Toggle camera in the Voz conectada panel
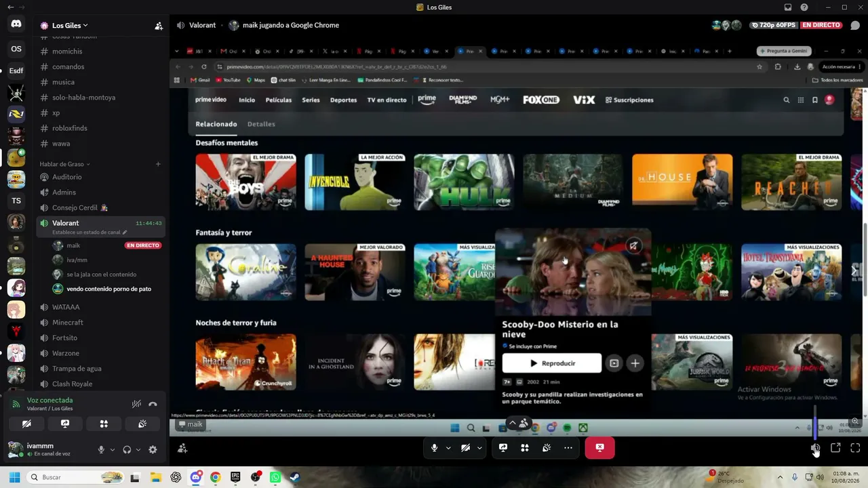Screen dimensions: 868x488 (x=26, y=424)
